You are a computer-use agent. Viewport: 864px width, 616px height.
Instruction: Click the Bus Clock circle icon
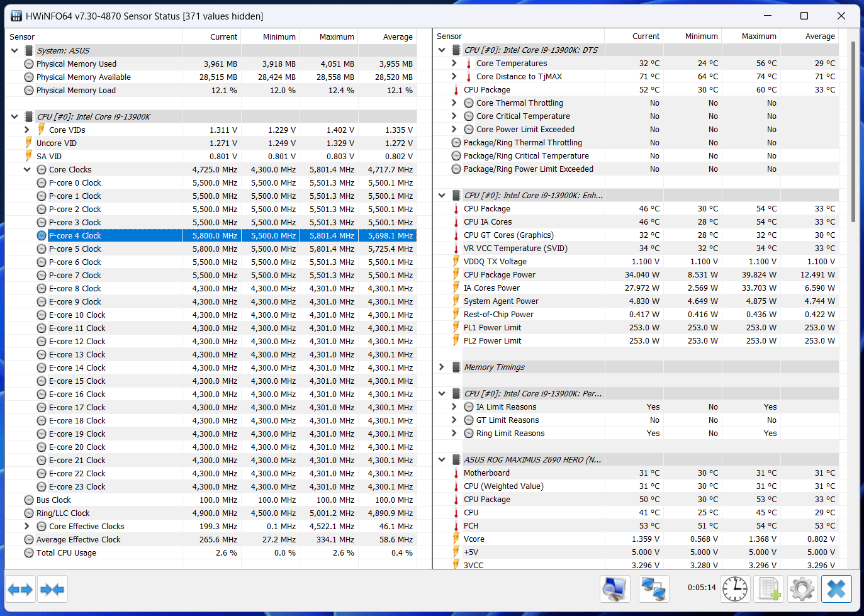29,500
